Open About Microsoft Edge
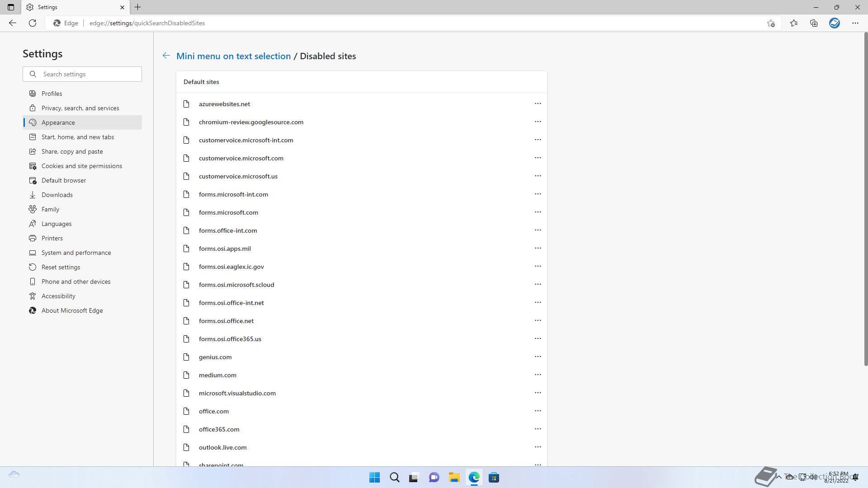The height and width of the screenshot is (488, 868). pyautogui.click(x=82, y=310)
